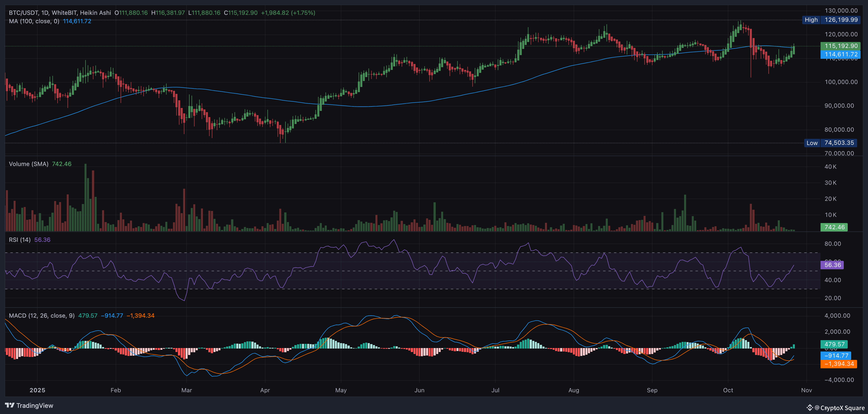
Task: Click the blue 114,611.72 MA price tag
Action: coord(841,54)
